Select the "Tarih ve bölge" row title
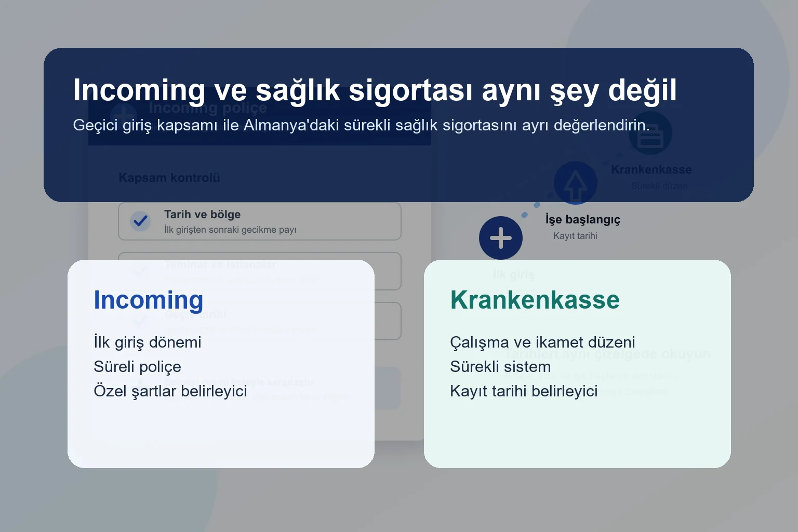 point(203,215)
